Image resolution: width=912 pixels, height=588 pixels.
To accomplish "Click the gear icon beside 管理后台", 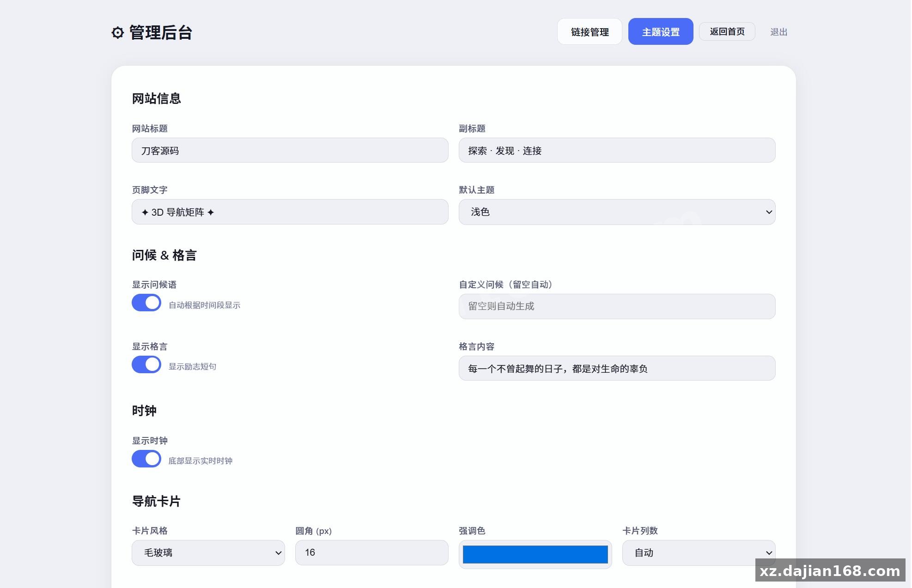I will click(118, 33).
